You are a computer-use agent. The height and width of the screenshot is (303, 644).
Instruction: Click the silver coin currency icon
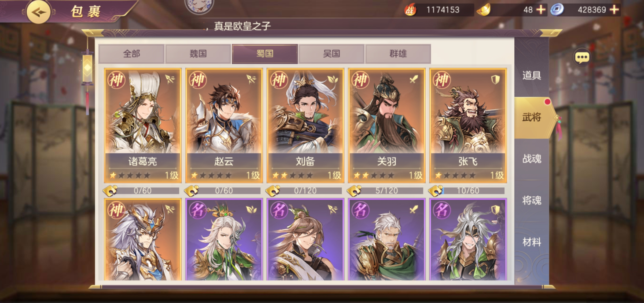(x=557, y=10)
